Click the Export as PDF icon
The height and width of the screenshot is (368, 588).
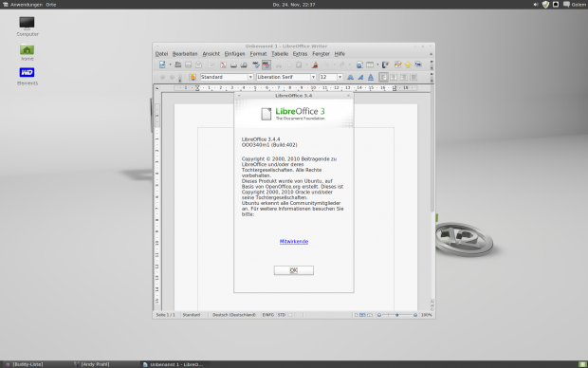point(223,64)
